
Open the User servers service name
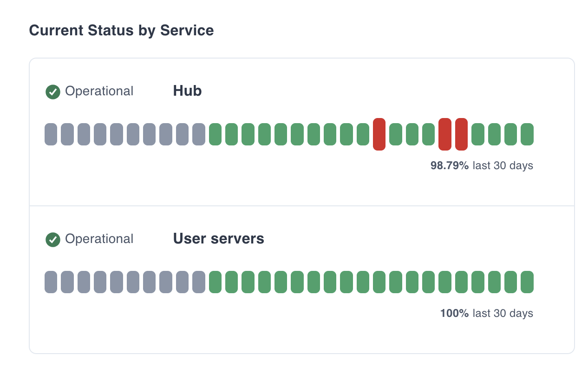pyautogui.click(x=218, y=239)
